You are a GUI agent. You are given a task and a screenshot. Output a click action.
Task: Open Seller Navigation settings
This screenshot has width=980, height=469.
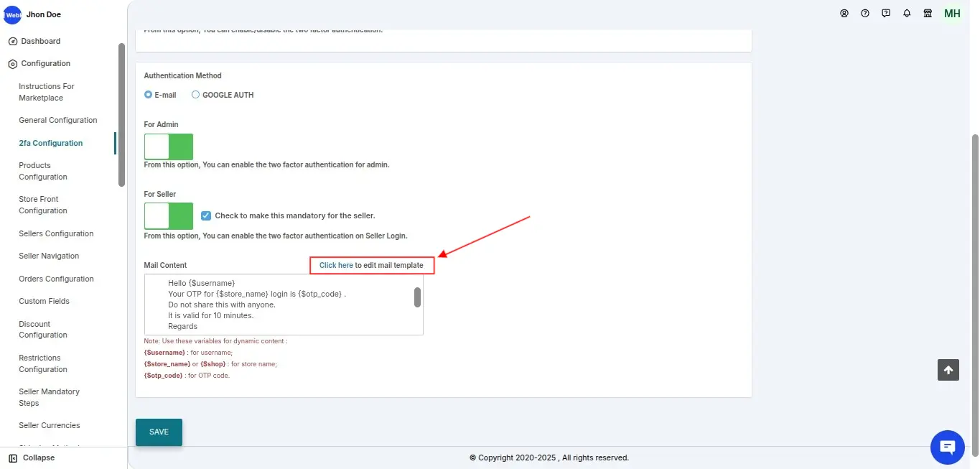point(49,256)
